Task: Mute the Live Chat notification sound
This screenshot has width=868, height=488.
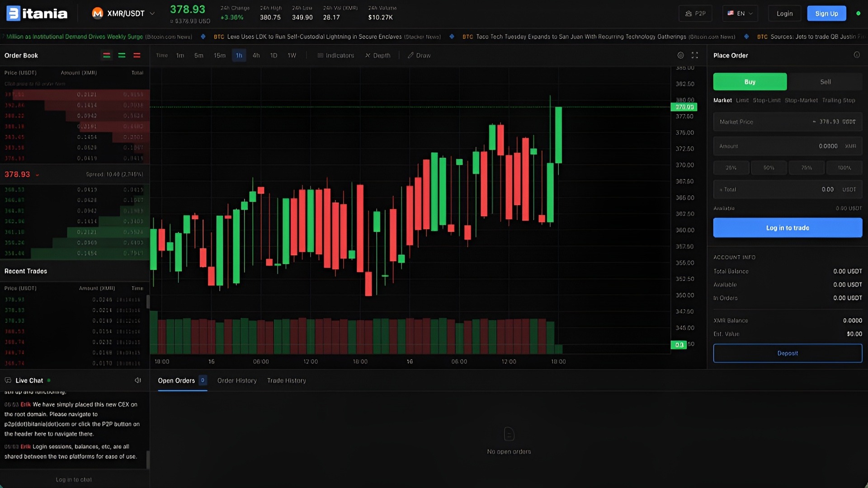Action: click(137, 380)
